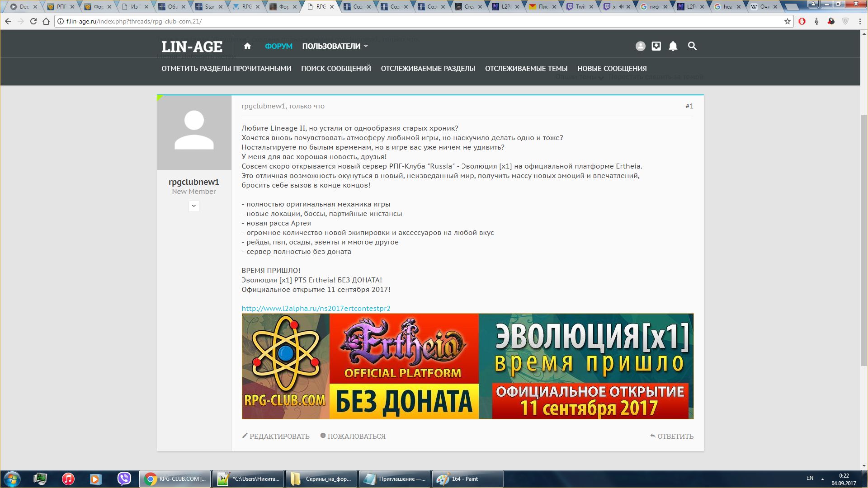Open ПОИСК СООБЩЕНИЙ
This screenshot has width=868, height=488.
click(x=336, y=69)
